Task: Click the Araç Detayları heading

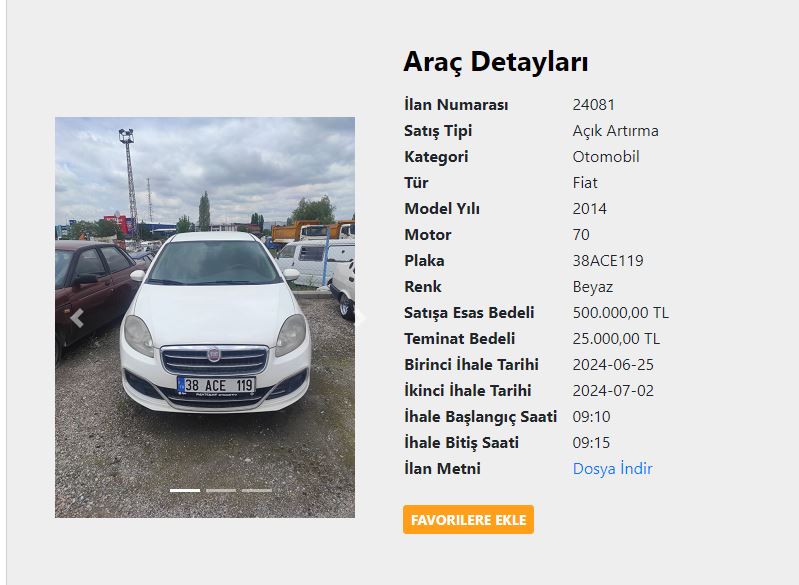Action: coord(496,62)
